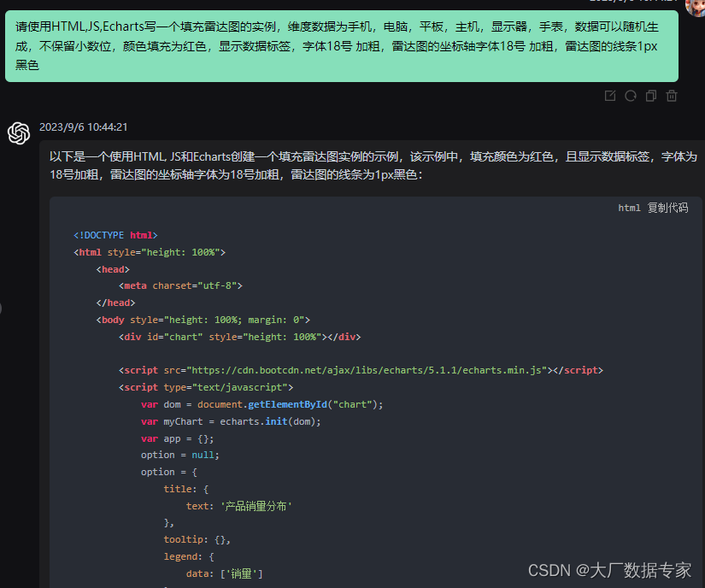Image resolution: width=705 pixels, height=588 pixels.
Task: Click the ChatGPT assistant avatar logo
Action: [x=19, y=133]
